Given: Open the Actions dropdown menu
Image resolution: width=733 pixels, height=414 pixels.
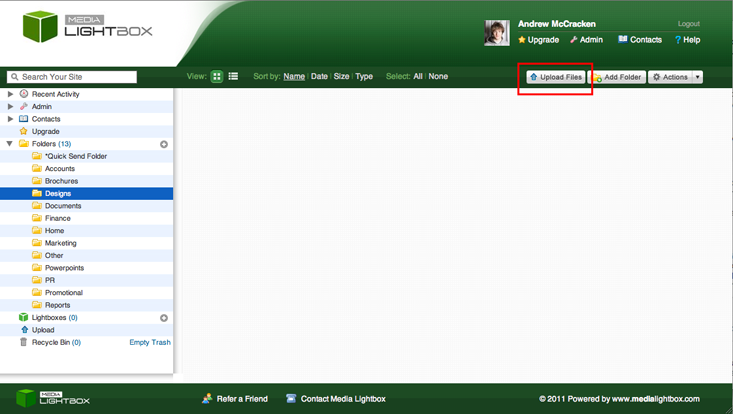Looking at the screenshot, I should (x=676, y=77).
